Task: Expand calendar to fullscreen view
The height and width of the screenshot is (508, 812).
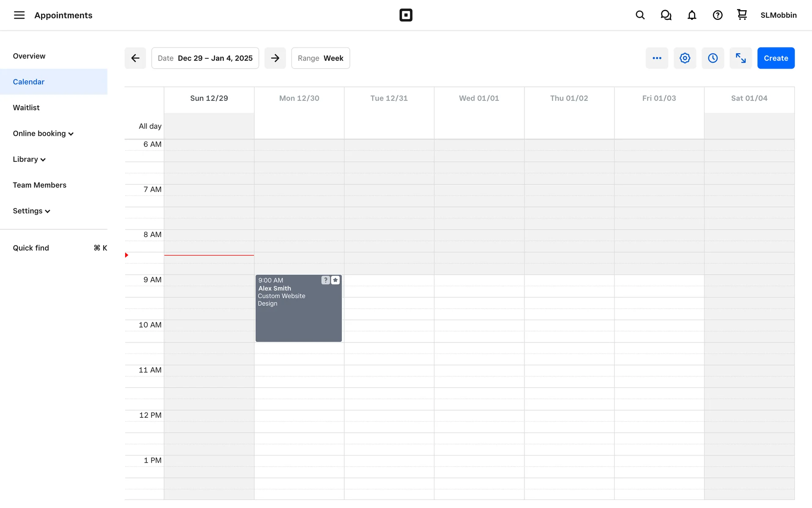Action: click(741, 58)
